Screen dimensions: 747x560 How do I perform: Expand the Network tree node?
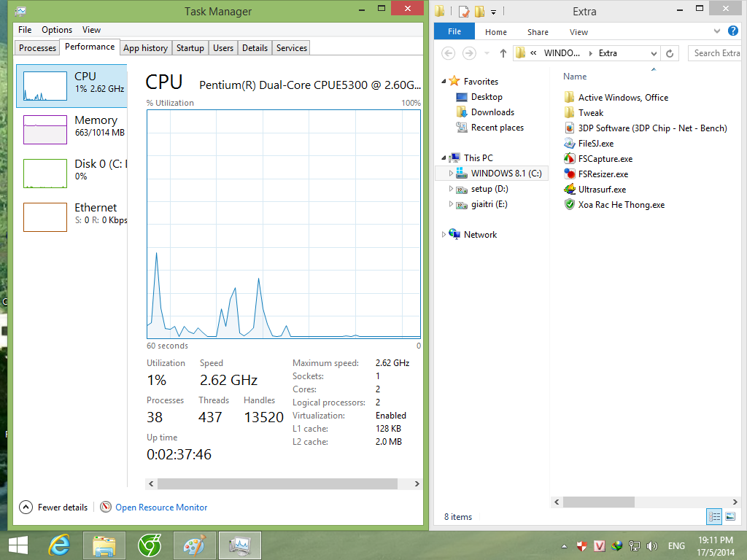point(444,234)
